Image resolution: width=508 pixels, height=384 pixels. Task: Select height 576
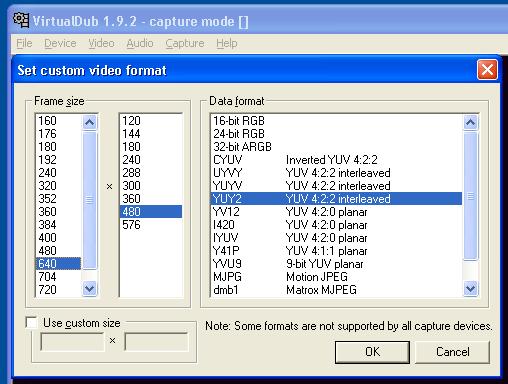(x=151, y=225)
